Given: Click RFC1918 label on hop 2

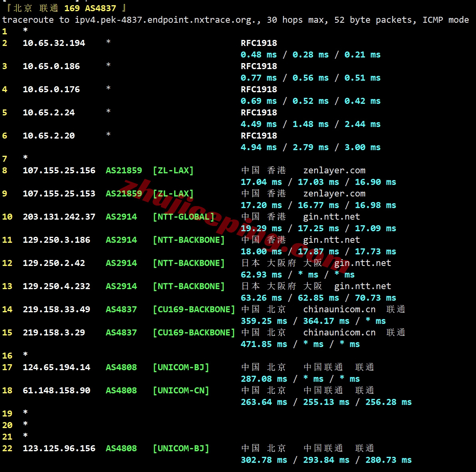Looking at the screenshot, I should pos(259,43).
